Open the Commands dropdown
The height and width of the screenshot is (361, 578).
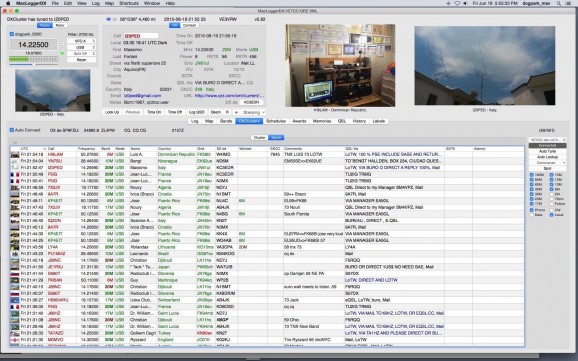tap(547, 163)
